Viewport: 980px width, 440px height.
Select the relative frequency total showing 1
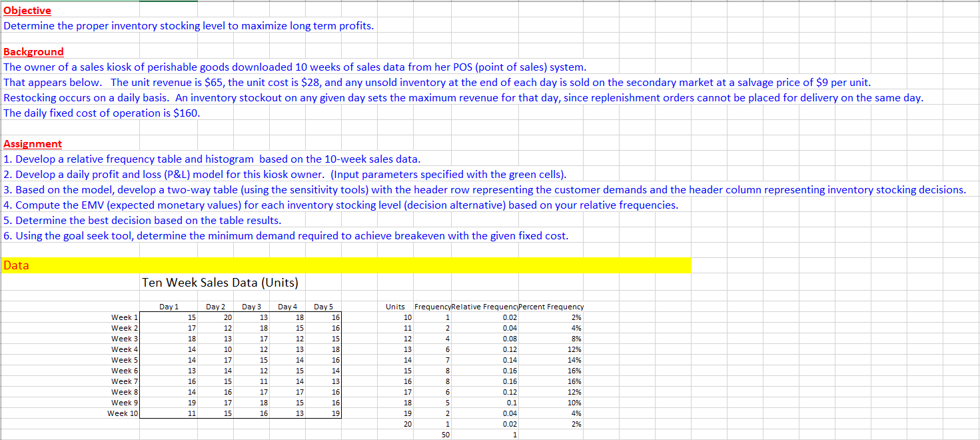(514, 434)
